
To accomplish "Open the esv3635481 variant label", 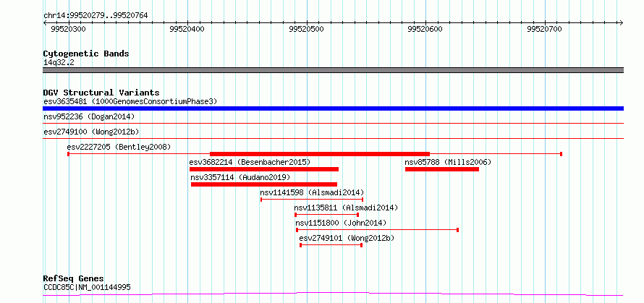I will [130, 101].
